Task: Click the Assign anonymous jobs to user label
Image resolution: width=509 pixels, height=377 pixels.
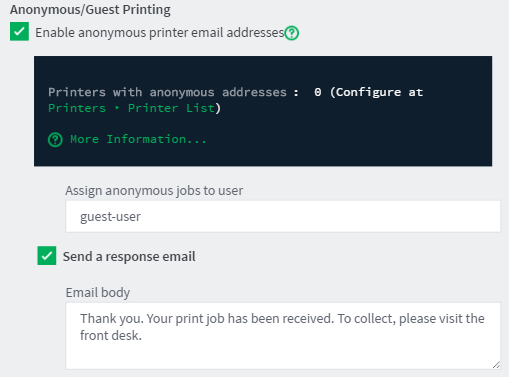Action: click(154, 190)
